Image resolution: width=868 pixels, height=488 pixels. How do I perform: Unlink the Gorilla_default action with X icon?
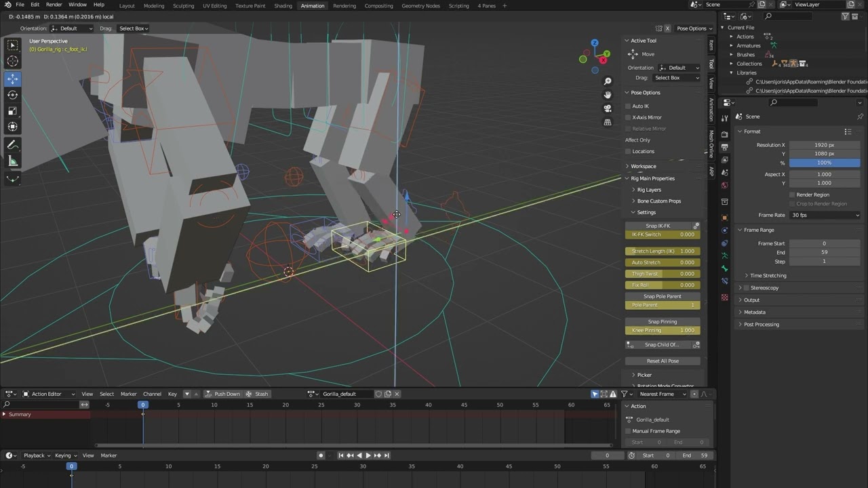[x=397, y=394]
